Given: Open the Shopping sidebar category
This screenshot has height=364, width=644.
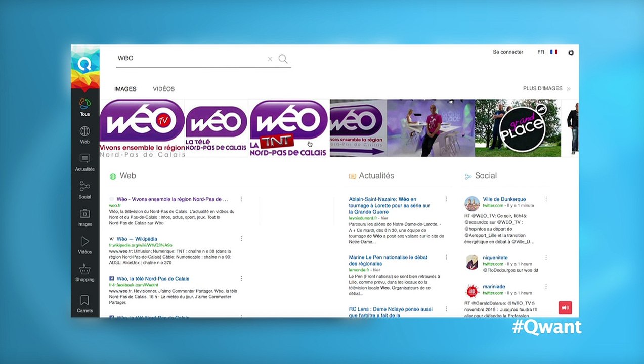Looking at the screenshot, I should pos(85,272).
